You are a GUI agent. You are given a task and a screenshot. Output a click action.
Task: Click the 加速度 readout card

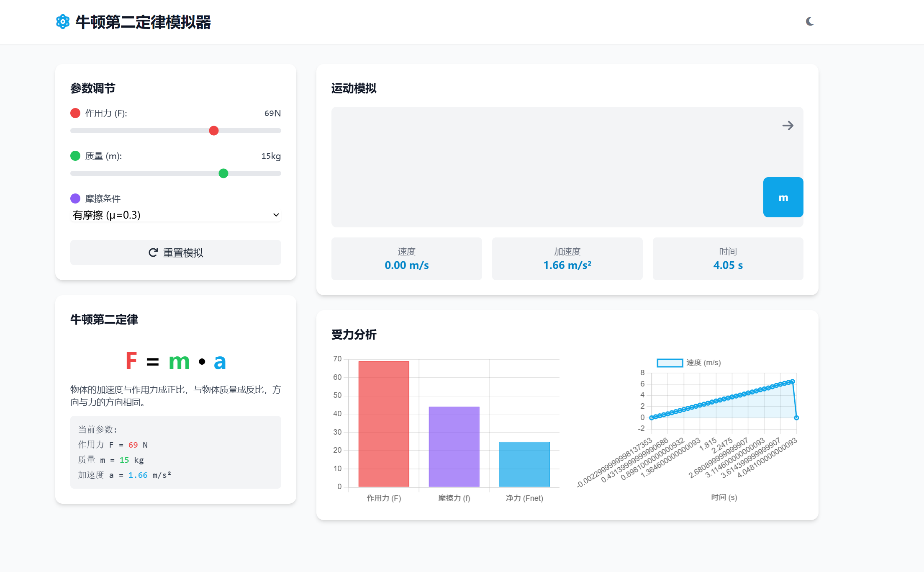tap(567, 259)
